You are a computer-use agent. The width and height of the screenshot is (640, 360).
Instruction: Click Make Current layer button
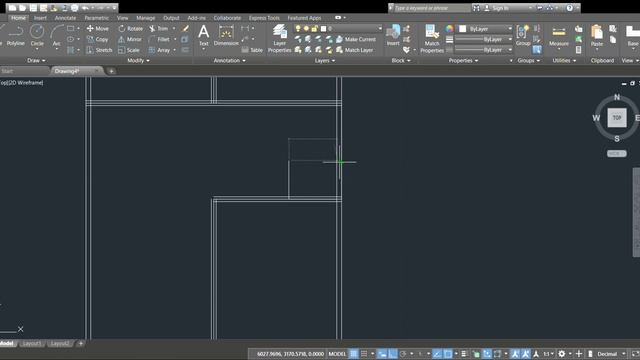(x=356, y=39)
